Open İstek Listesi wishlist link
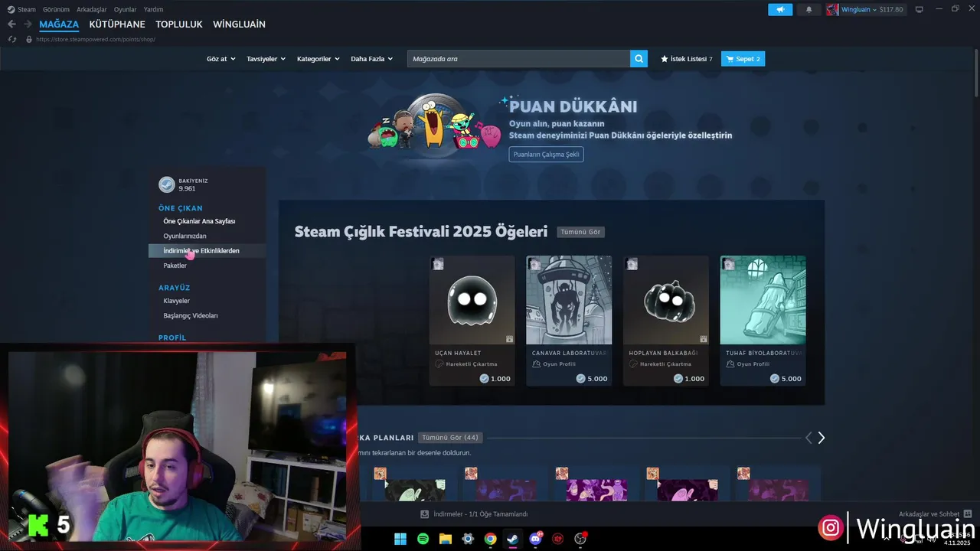Viewport: 980px width, 551px height. (x=687, y=59)
